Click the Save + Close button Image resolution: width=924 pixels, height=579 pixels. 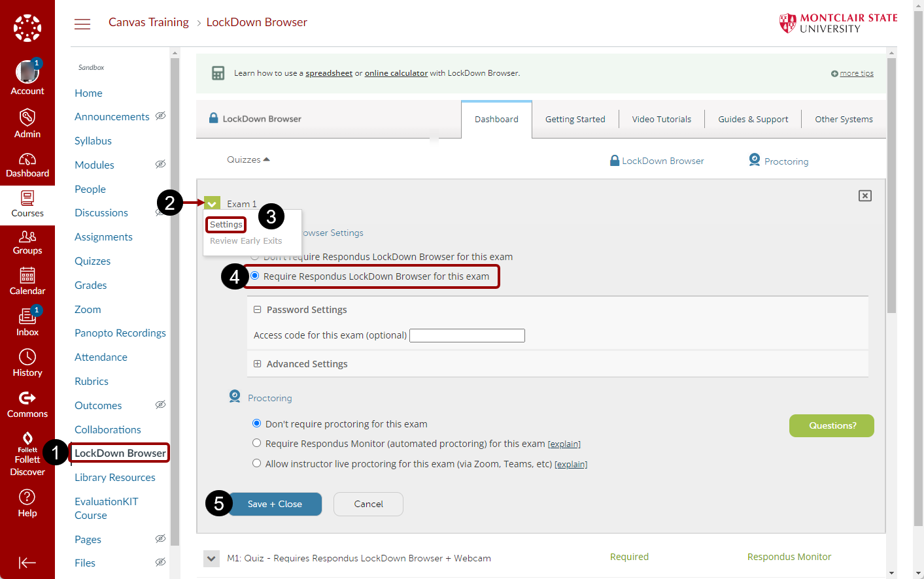[x=275, y=504]
